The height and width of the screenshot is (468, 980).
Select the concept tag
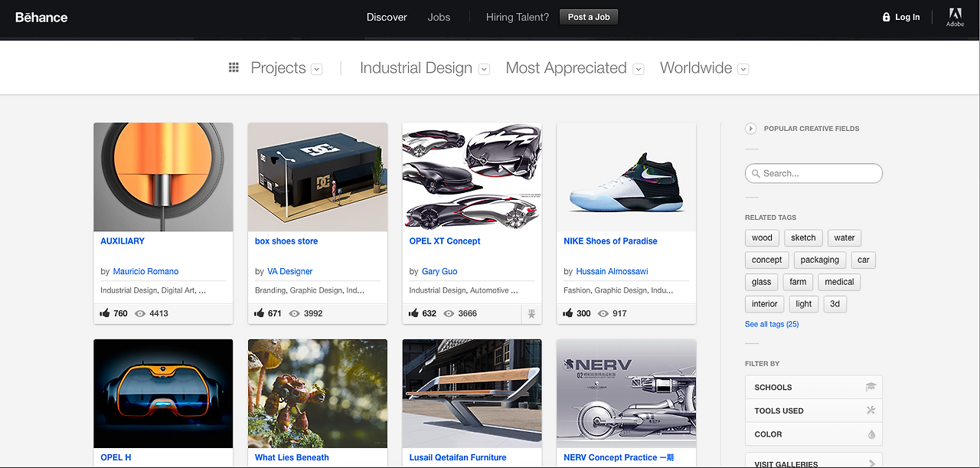(766, 260)
